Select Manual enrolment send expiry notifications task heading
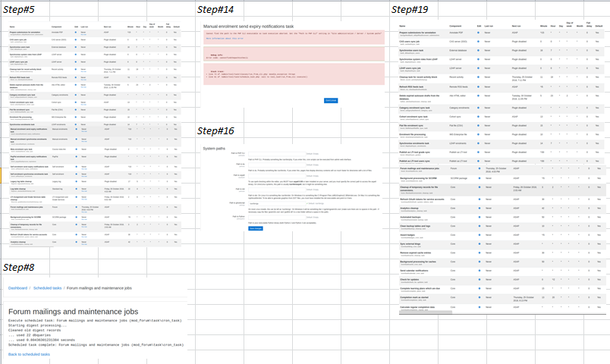 point(248,27)
